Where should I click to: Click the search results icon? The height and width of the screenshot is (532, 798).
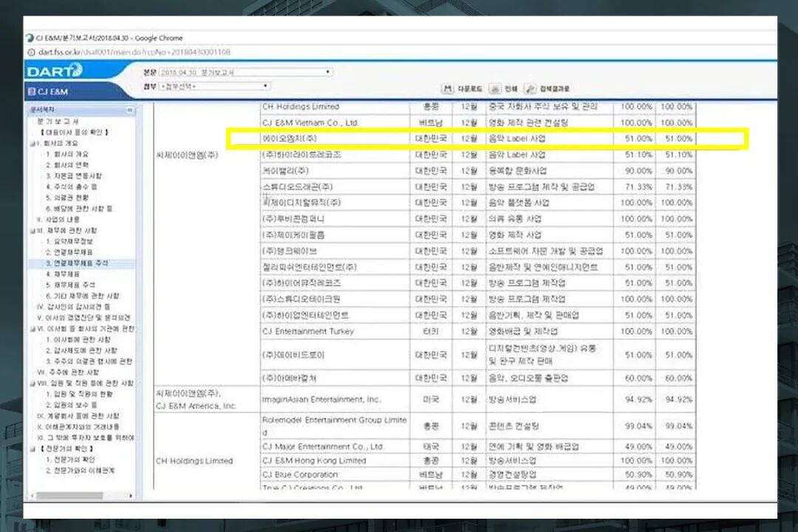(530, 89)
